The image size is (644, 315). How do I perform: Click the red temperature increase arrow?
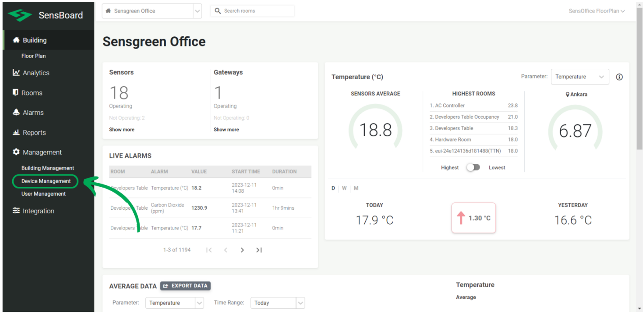(x=461, y=218)
